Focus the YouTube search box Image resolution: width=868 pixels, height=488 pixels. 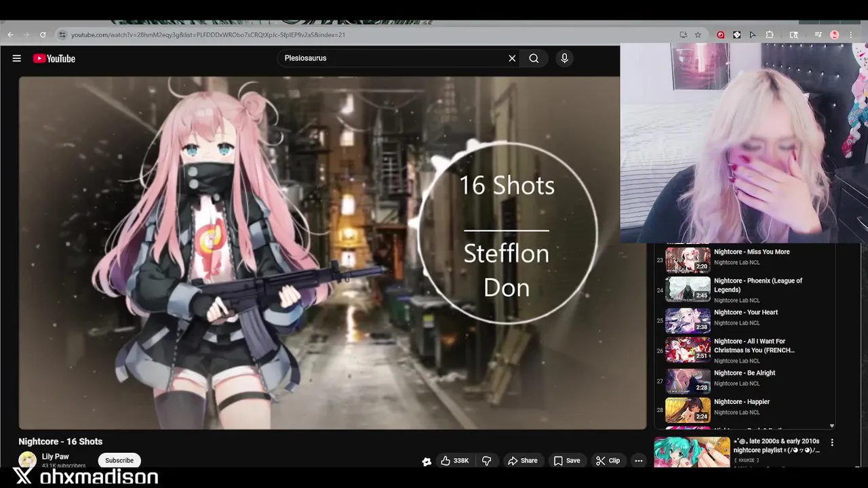(393, 58)
